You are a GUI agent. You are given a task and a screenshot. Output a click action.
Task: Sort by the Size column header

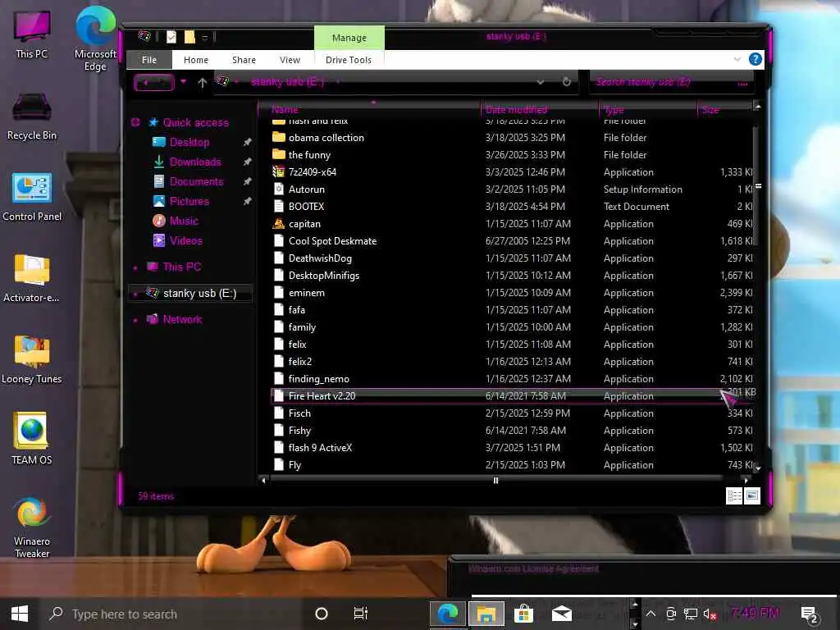pos(725,110)
